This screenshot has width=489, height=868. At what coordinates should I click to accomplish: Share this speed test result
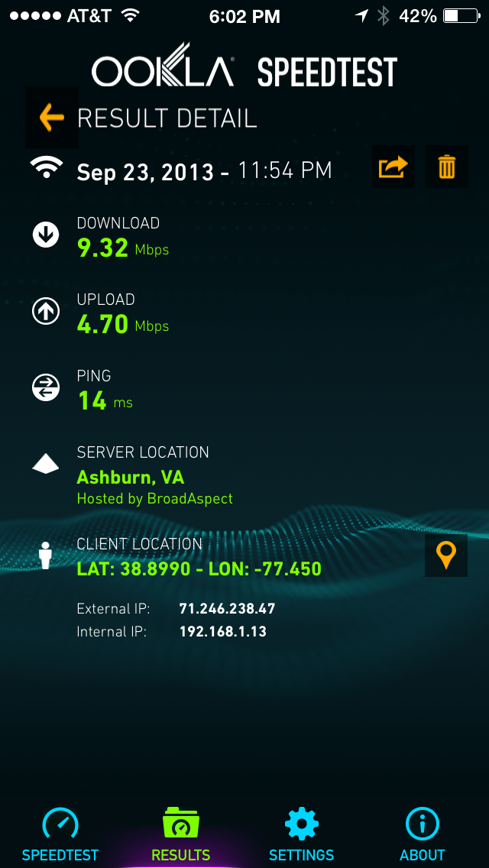[x=393, y=167]
